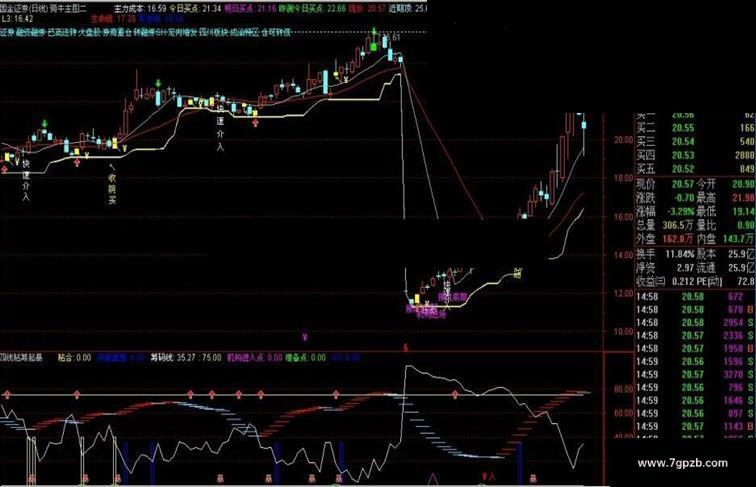Click the tick row with volume 3270 S
756x487 pixels.
pos(695,375)
